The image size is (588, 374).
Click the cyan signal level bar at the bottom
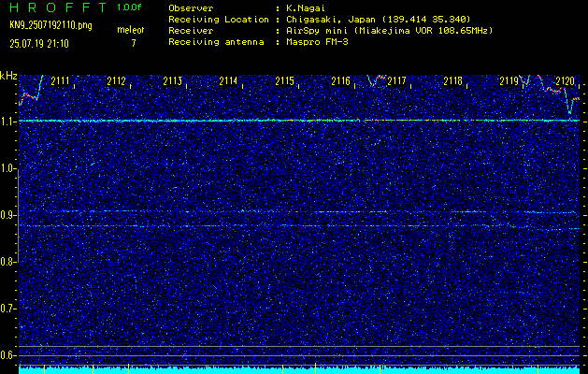tap(299, 370)
